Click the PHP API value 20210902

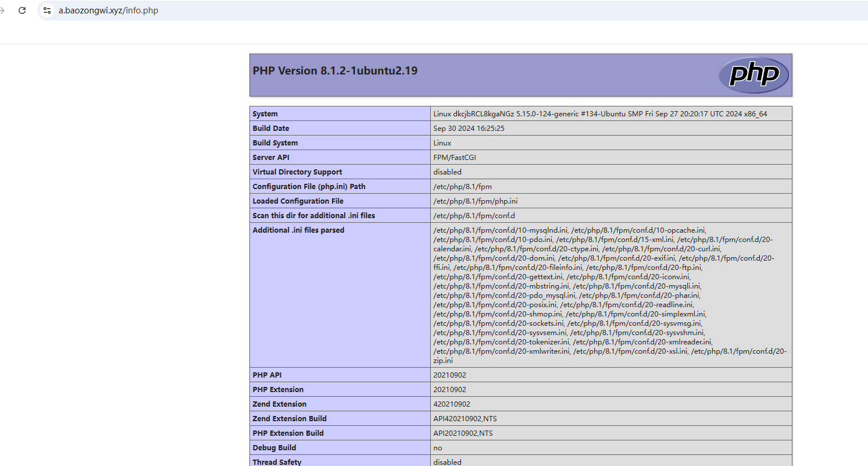click(449, 375)
